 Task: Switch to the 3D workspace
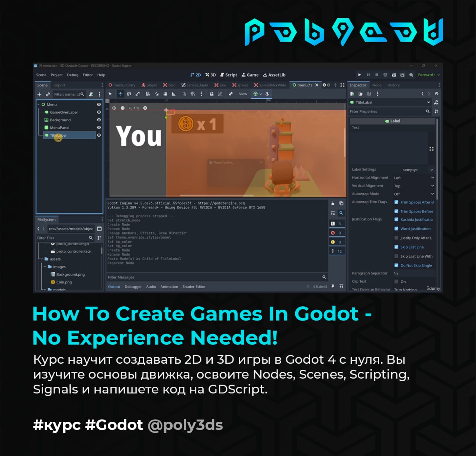tap(210, 75)
